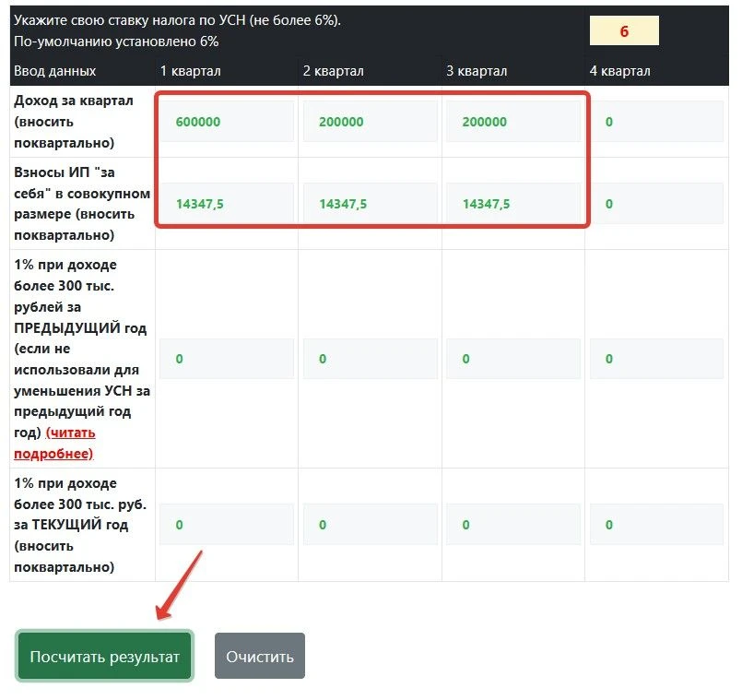
Task: Focus the 3rd quarter income field
Action: 513,121
